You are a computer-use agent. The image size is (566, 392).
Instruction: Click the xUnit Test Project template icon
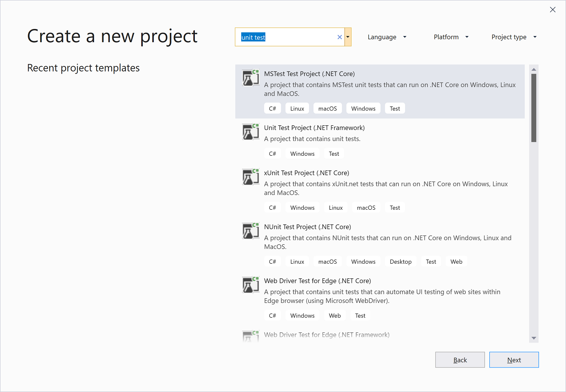(x=250, y=177)
